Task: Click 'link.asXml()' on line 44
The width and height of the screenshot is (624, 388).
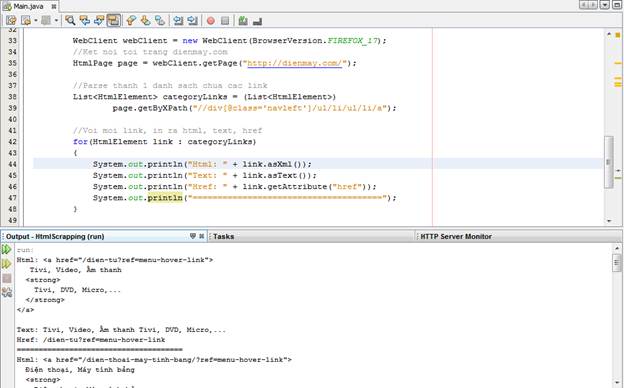Action: pos(274,164)
